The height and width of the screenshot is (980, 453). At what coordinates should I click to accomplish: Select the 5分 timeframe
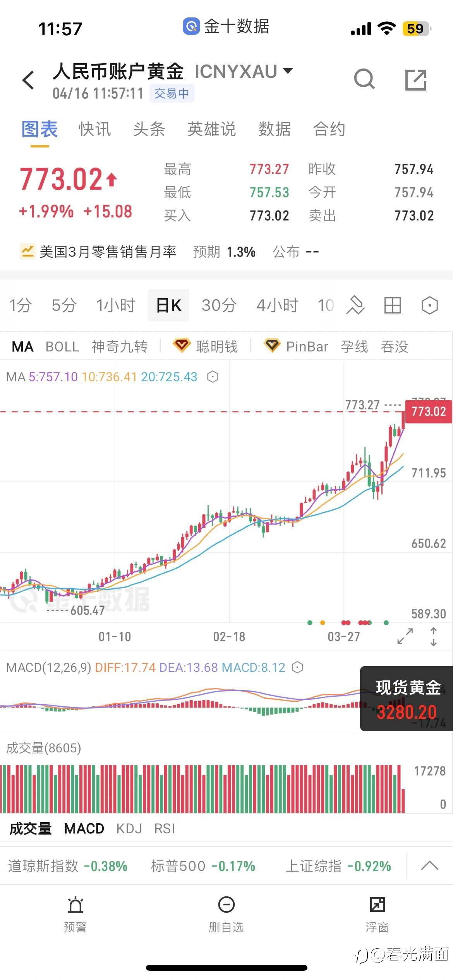[64, 305]
